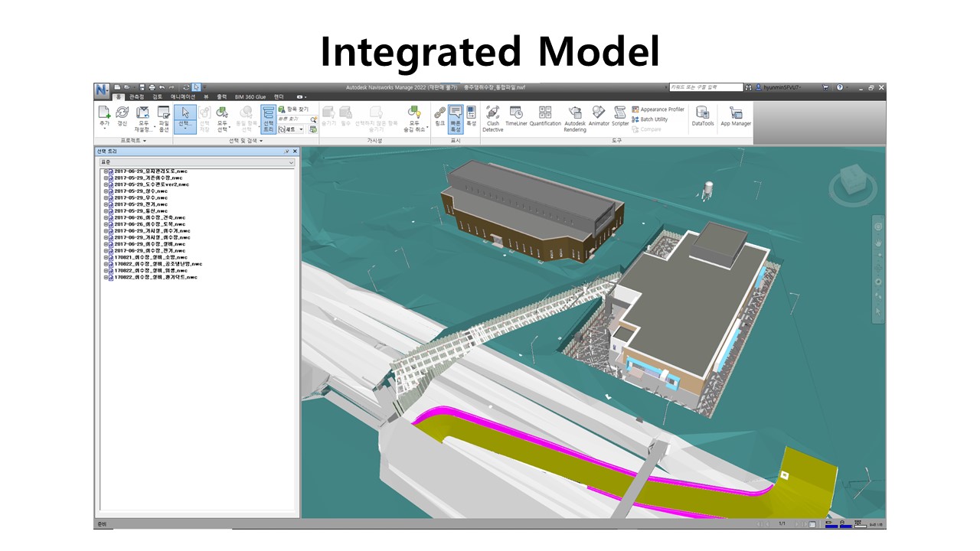This screenshot has width=980, height=551.
Task: Expand the 170821 소방 .nwc tree node
Action: [106, 258]
